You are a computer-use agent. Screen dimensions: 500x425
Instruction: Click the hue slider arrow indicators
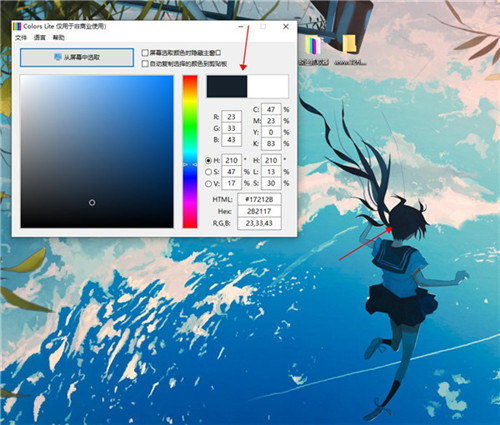pyautogui.click(x=190, y=164)
